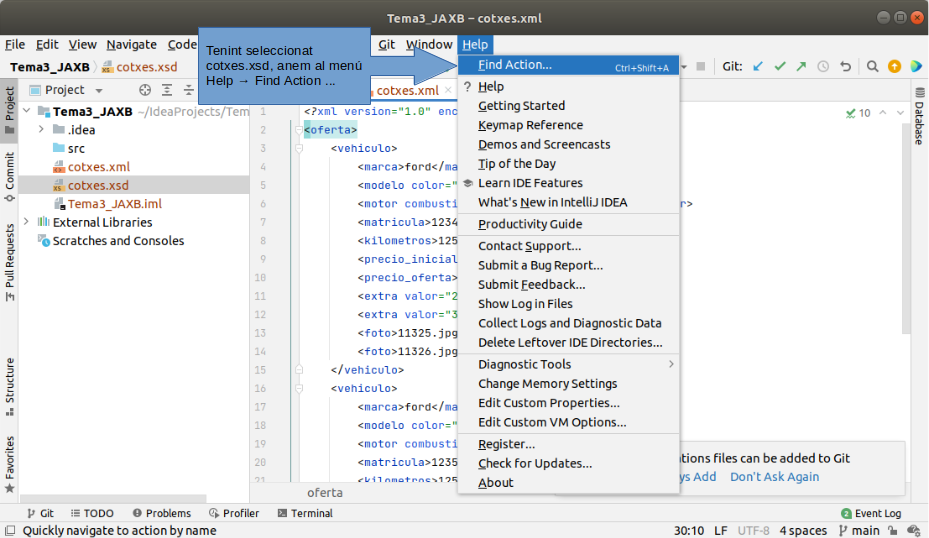The image size is (929, 538).
Task: Select Productivity Guide menu item
Action: pyautogui.click(x=569, y=224)
